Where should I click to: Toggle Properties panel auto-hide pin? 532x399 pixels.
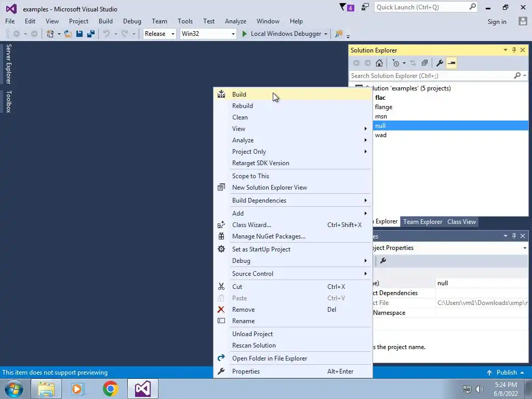click(514, 236)
